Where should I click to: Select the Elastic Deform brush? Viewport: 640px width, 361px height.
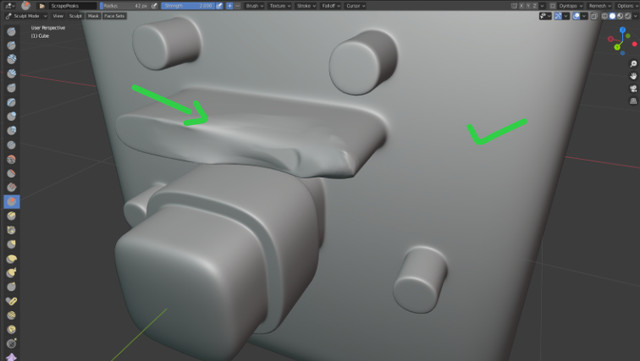11,258
